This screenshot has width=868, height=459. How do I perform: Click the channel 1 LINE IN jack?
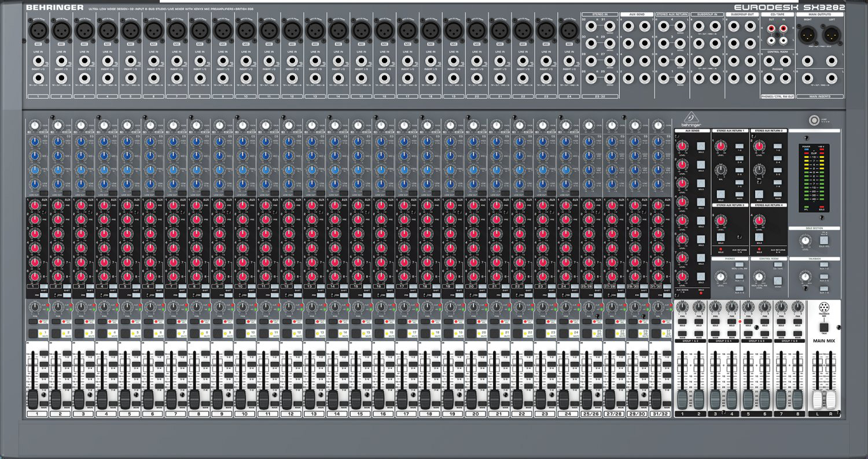click(x=38, y=60)
